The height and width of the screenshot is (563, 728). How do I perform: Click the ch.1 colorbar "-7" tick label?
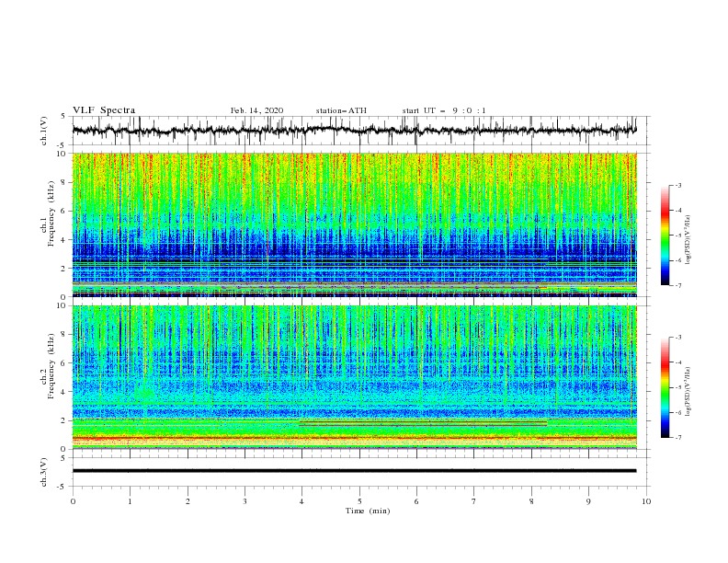tap(678, 285)
